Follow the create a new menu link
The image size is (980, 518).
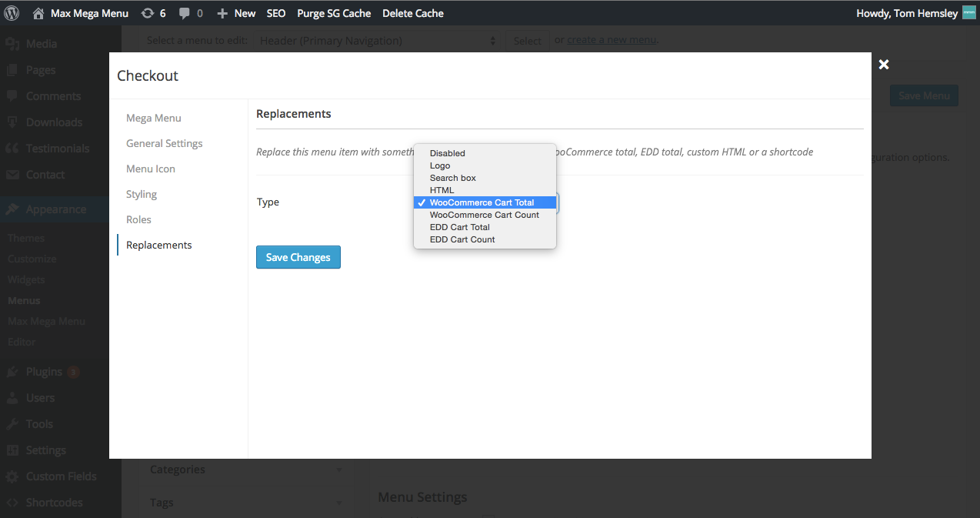[x=612, y=40]
